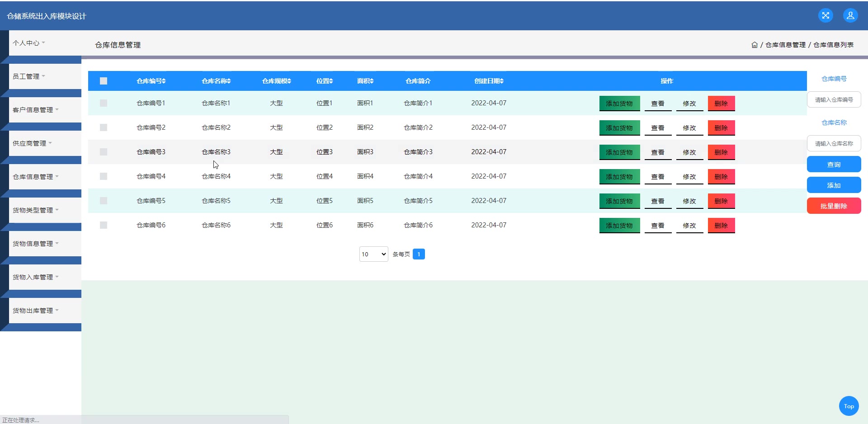Expand the 货物入库管理 sidebar menu
The height and width of the screenshot is (424, 868).
(x=35, y=277)
